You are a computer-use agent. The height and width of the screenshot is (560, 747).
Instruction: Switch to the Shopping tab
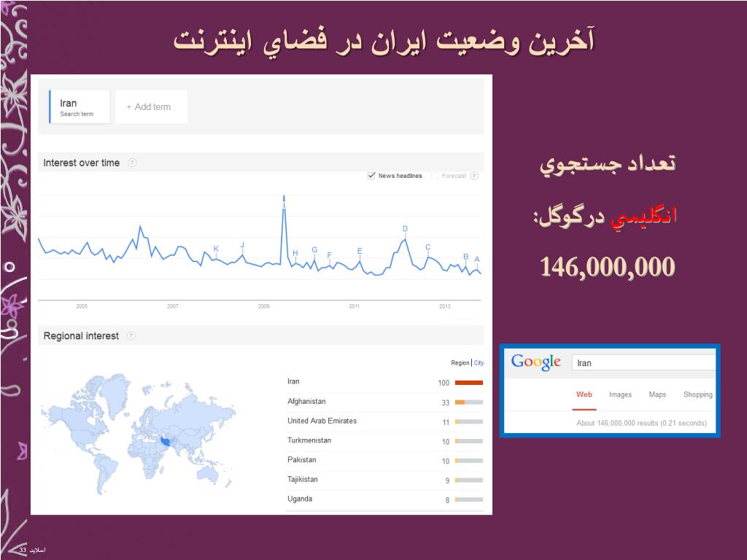click(x=698, y=394)
